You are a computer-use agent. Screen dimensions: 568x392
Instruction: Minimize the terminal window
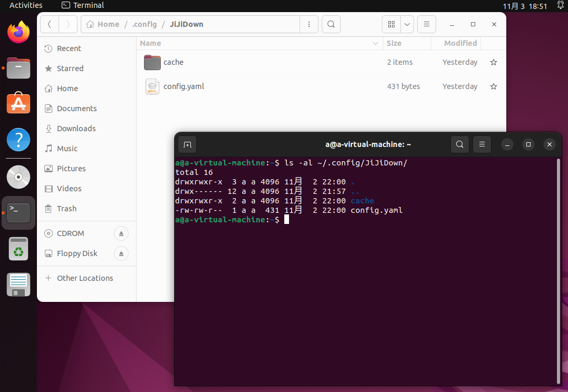coord(507,144)
